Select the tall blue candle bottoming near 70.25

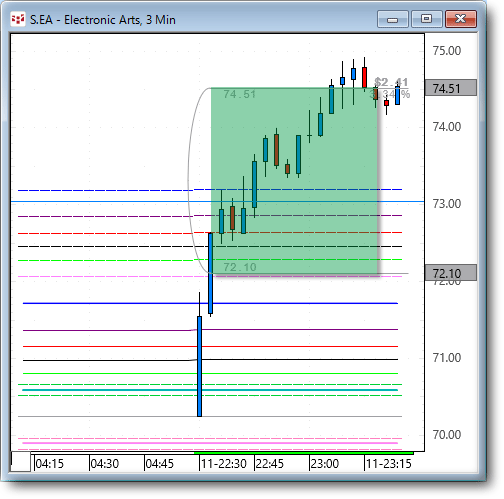pyautogui.click(x=199, y=366)
